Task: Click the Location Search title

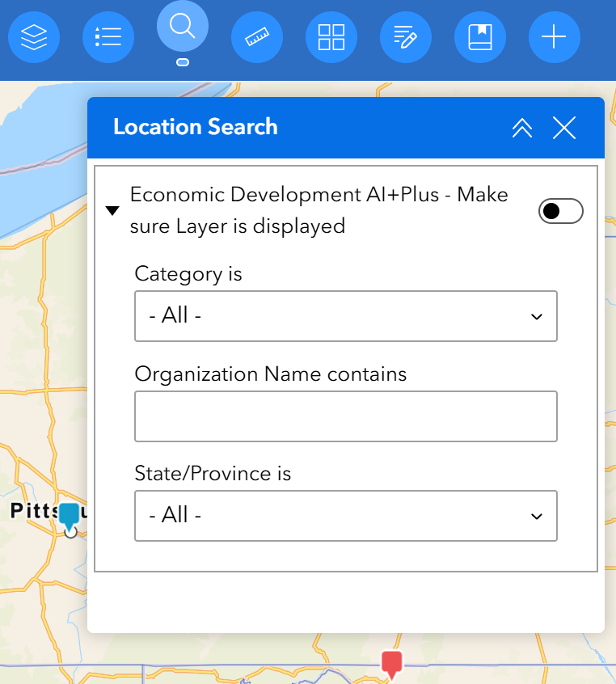Action: click(x=196, y=127)
